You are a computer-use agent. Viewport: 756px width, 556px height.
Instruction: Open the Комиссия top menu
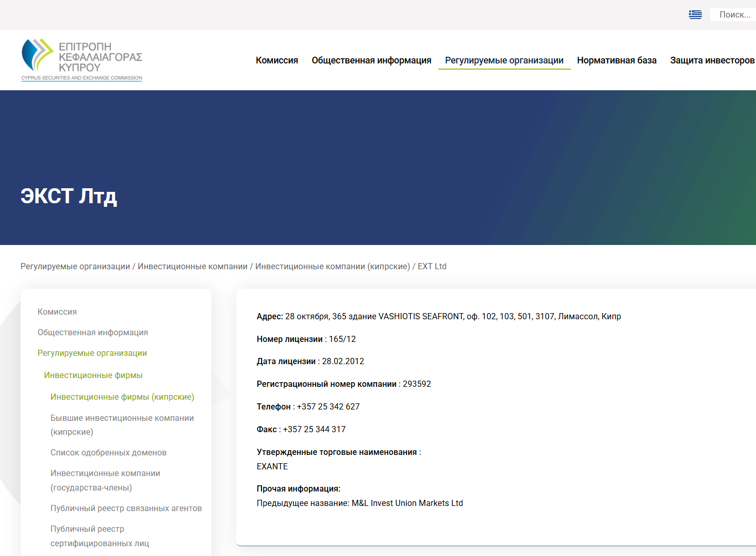click(x=277, y=60)
